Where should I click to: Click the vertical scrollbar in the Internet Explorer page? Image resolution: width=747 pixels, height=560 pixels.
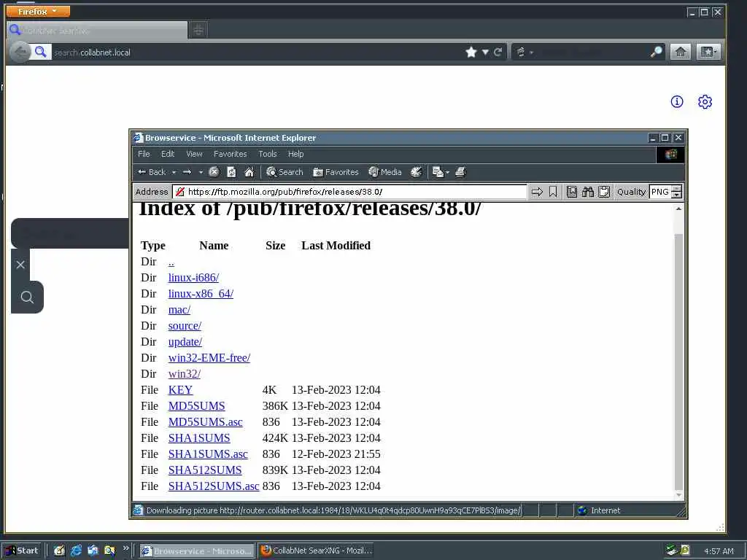(x=678, y=362)
